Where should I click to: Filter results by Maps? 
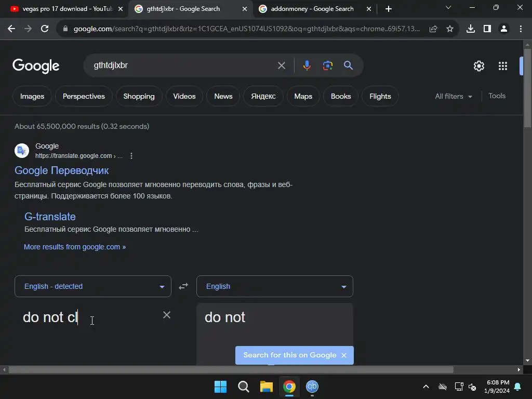click(303, 96)
